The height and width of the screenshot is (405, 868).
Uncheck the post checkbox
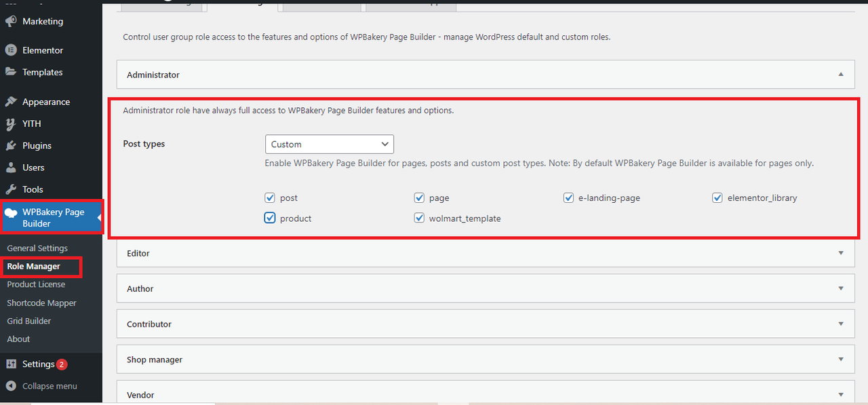point(270,198)
